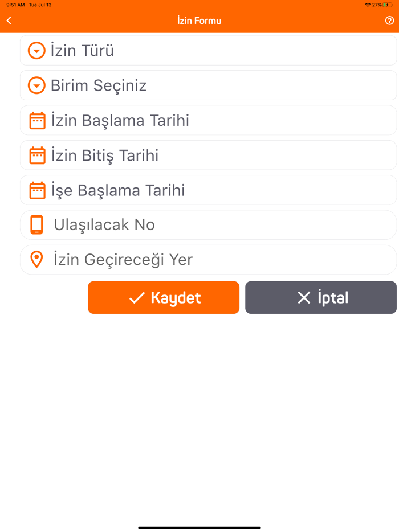
Task: Tap the X icon on İptal
Action: [x=304, y=298]
